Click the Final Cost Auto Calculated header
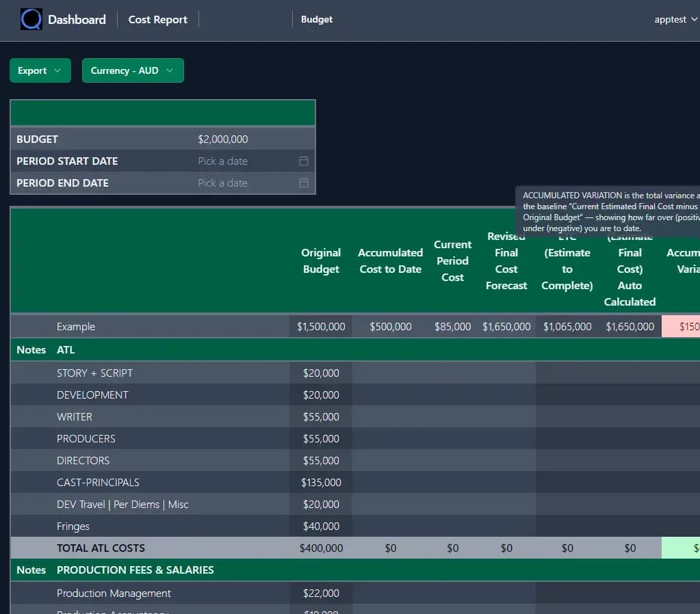The height and width of the screenshot is (614, 700). 630,269
